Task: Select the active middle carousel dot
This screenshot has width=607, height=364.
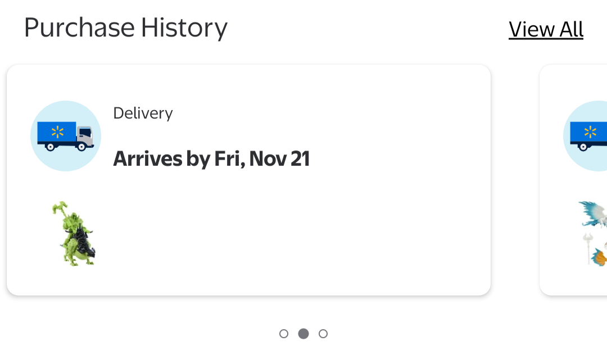Action: click(303, 334)
